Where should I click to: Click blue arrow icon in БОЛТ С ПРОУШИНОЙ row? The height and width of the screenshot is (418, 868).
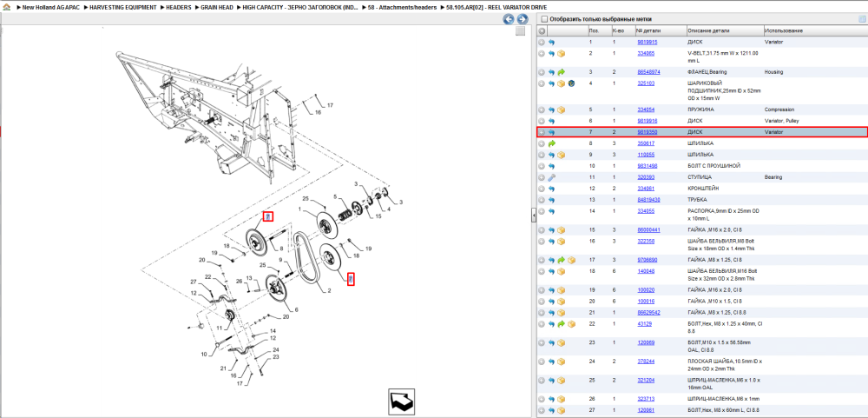(x=551, y=166)
